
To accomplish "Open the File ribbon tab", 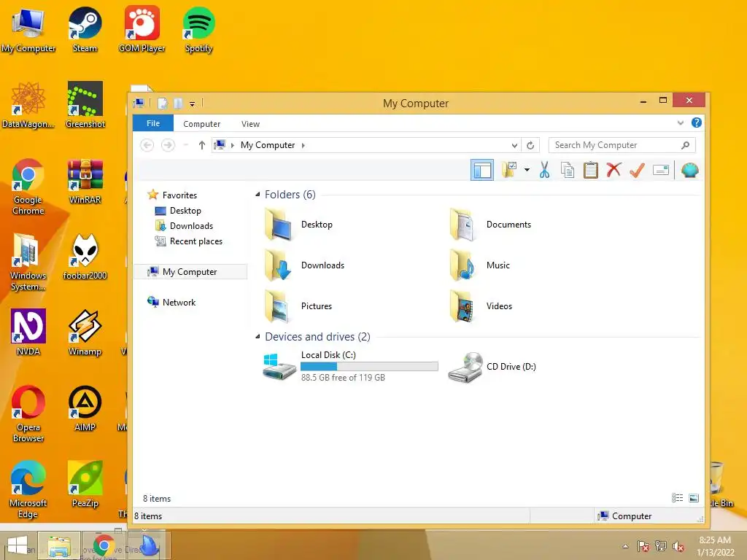I will pos(153,123).
